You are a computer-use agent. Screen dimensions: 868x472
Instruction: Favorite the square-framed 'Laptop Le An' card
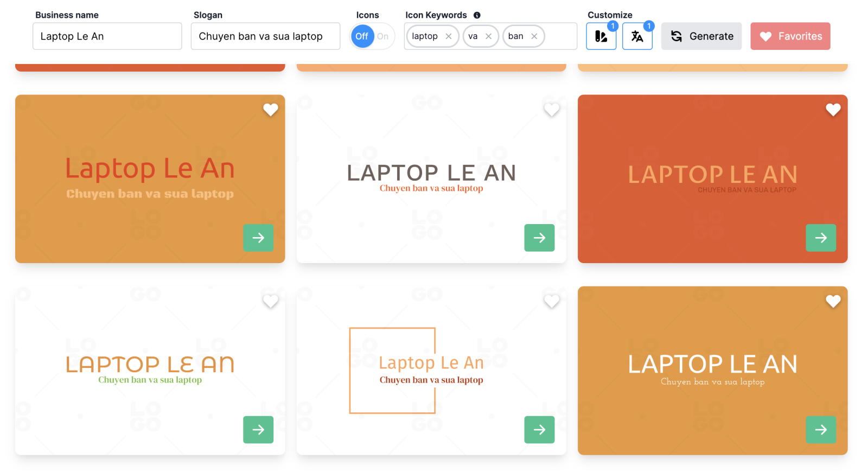(552, 301)
